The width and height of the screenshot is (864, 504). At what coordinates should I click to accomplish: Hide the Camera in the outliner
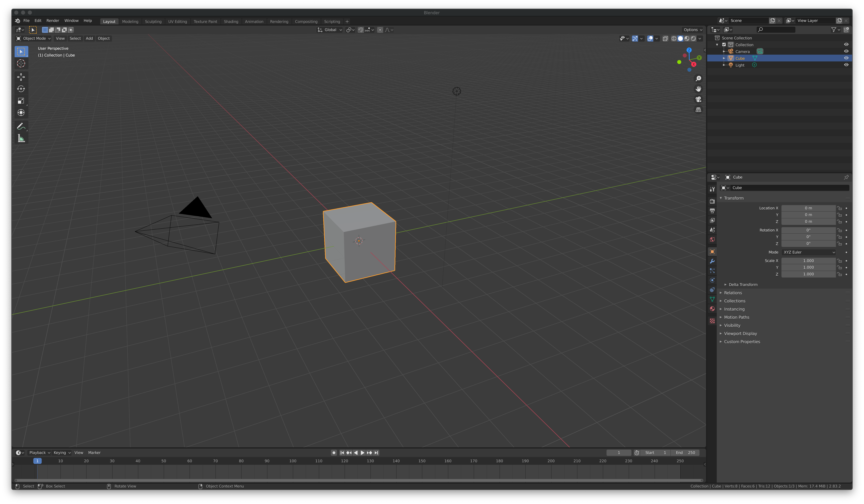(846, 51)
